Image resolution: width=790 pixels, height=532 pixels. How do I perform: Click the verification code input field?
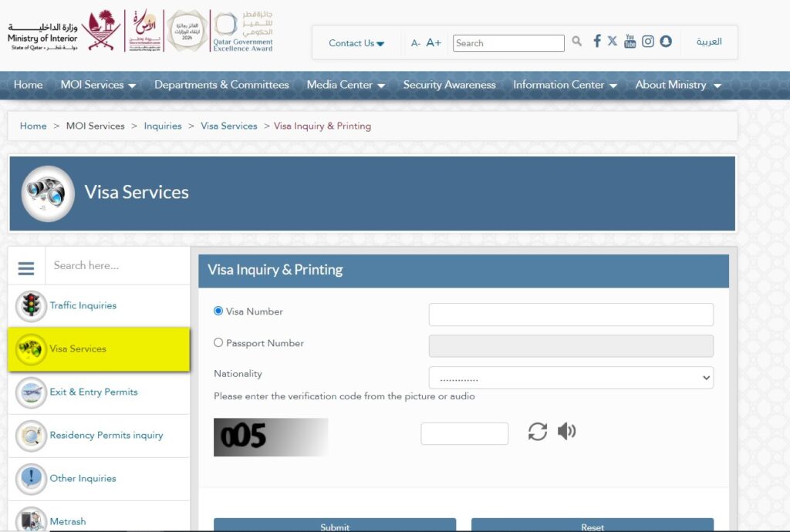(464, 433)
